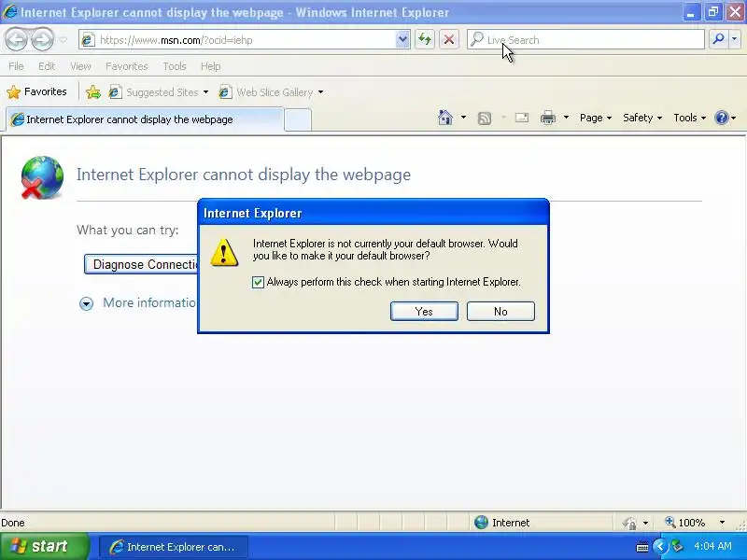Click the Diagnose Connection Problems button
747x560 pixels.
point(141,264)
